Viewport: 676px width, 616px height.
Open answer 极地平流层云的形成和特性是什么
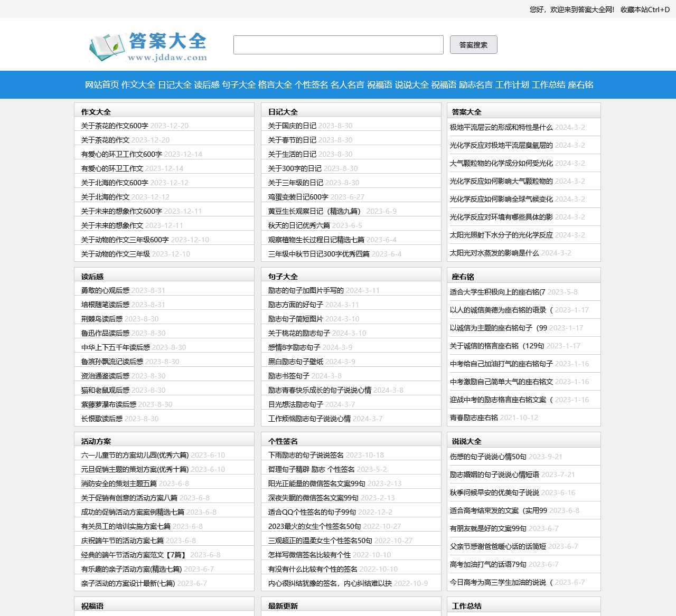tap(501, 127)
